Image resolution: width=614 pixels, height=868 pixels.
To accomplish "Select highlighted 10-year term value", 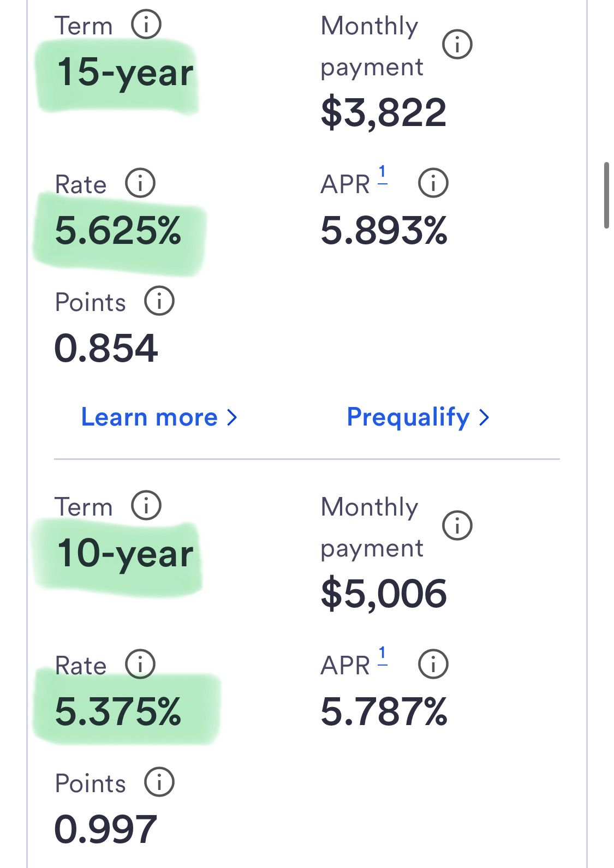I will tap(125, 554).
